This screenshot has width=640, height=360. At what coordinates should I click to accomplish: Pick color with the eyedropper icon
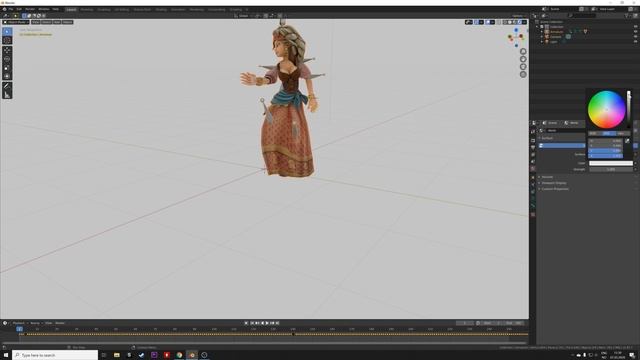pos(627,141)
